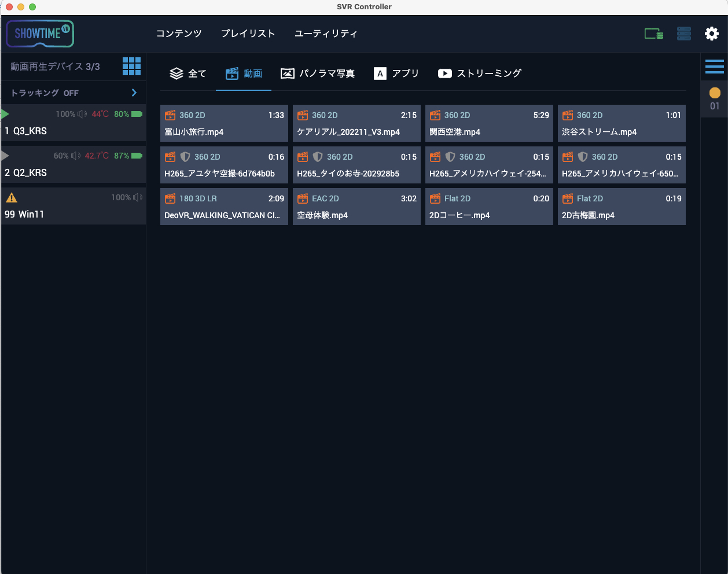
Task: Select device 1 Q3_KRS name
Action: [26, 131]
